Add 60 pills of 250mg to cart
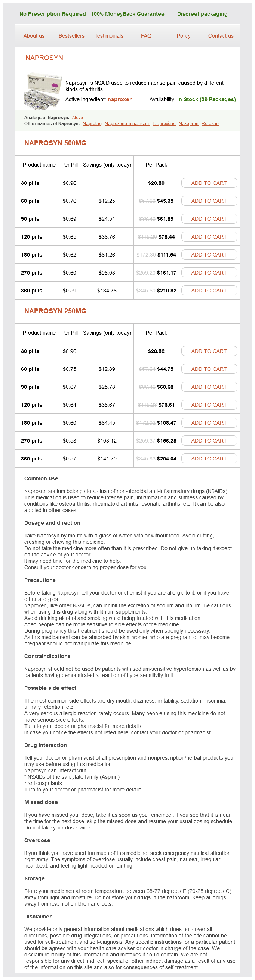The height and width of the screenshot is (980, 255). (209, 369)
